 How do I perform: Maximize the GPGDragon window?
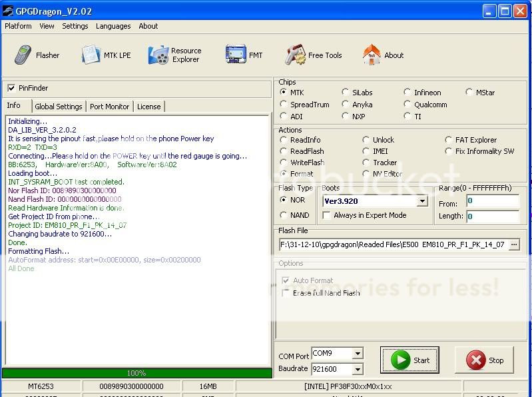pyautogui.click(x=505, y=11)
